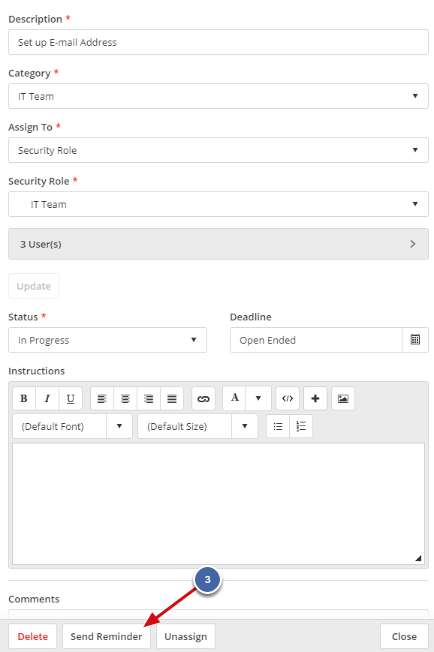The width and height of the screenshot is (434, 652).
Task: Click the Description input field
Action: pyautogui.click(x=218, y=42)
